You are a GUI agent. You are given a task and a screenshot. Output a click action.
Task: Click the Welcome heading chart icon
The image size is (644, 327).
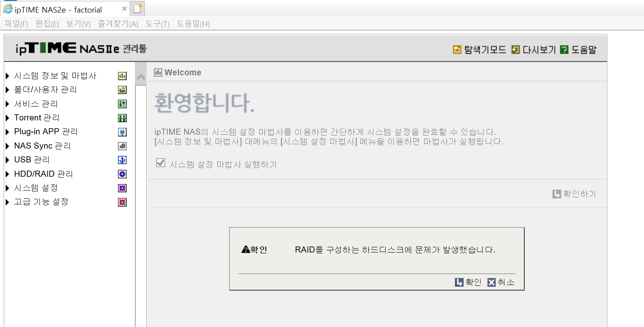coord(158,72)
